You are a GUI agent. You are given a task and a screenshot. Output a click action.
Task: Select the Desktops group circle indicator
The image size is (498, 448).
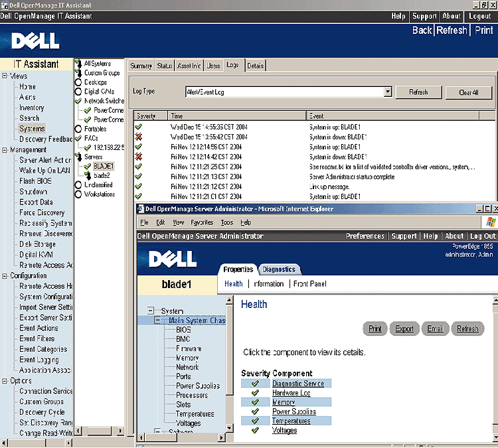click(x=78, y=82)
